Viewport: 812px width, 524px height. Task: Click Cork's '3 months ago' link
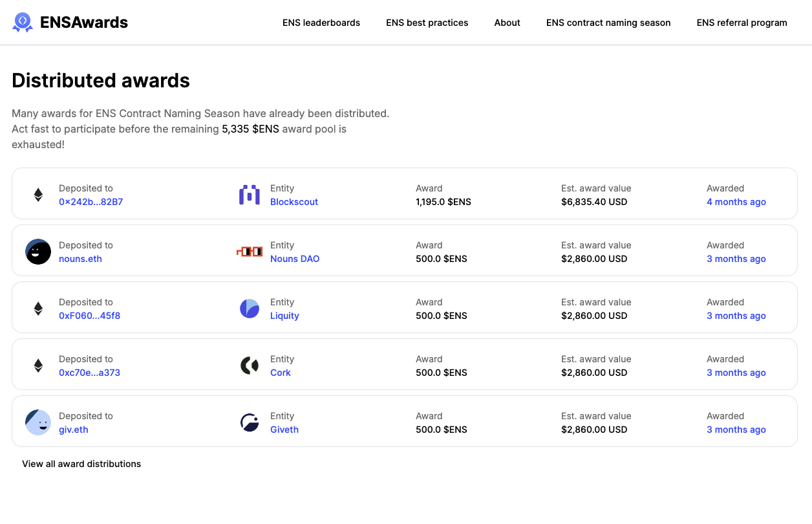(736, 373)
